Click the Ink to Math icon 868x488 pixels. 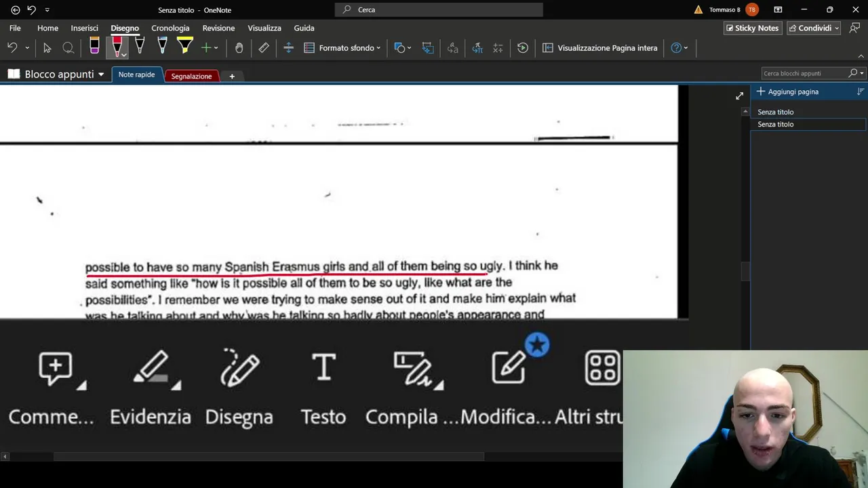[477, 48]
